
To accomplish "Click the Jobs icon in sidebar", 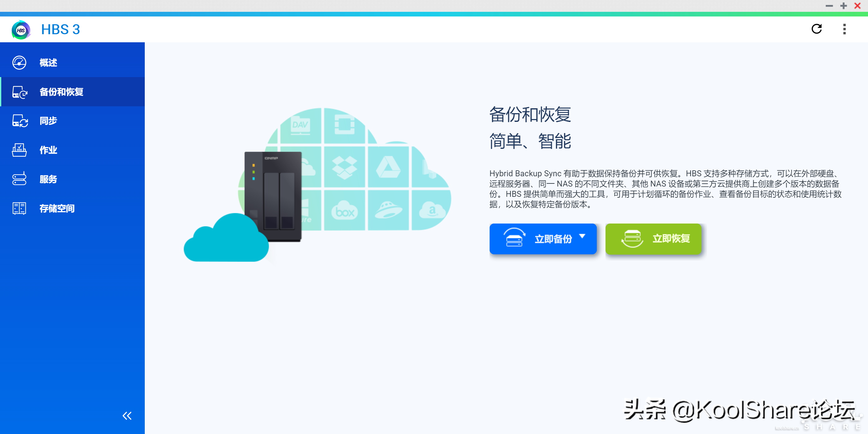I will tap(19, 150).
